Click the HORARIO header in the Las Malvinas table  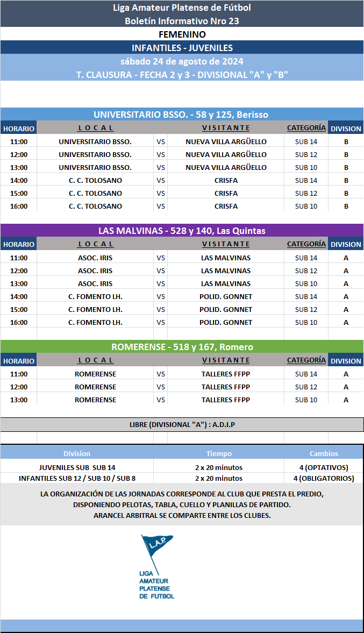(19, 244)
